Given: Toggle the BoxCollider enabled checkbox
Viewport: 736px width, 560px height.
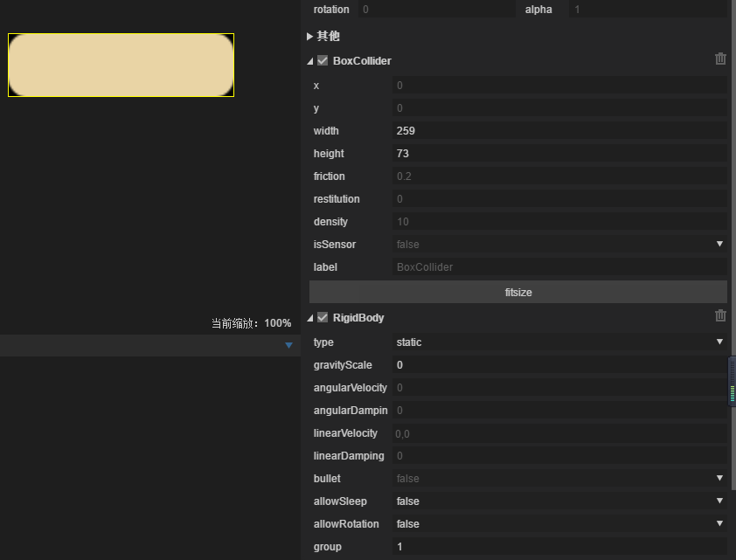Looking at the screenshot, I should click(323, 60).
